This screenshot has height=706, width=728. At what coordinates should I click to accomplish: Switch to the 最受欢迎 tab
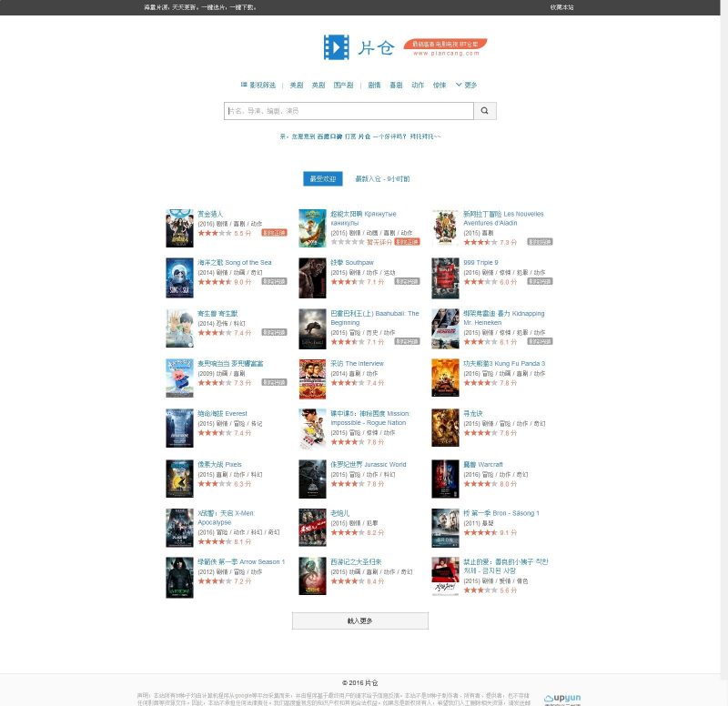click(x=322, y=178)
